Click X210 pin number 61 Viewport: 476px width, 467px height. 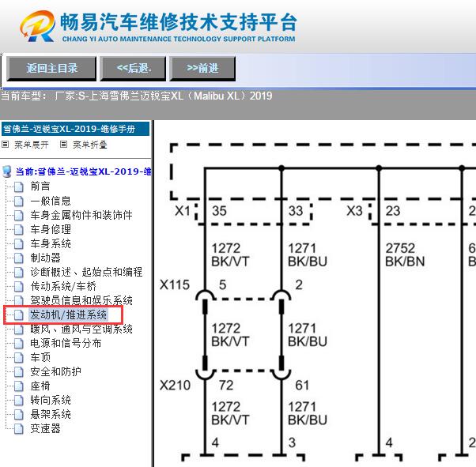pyautogui.click(x=302, y=386)
